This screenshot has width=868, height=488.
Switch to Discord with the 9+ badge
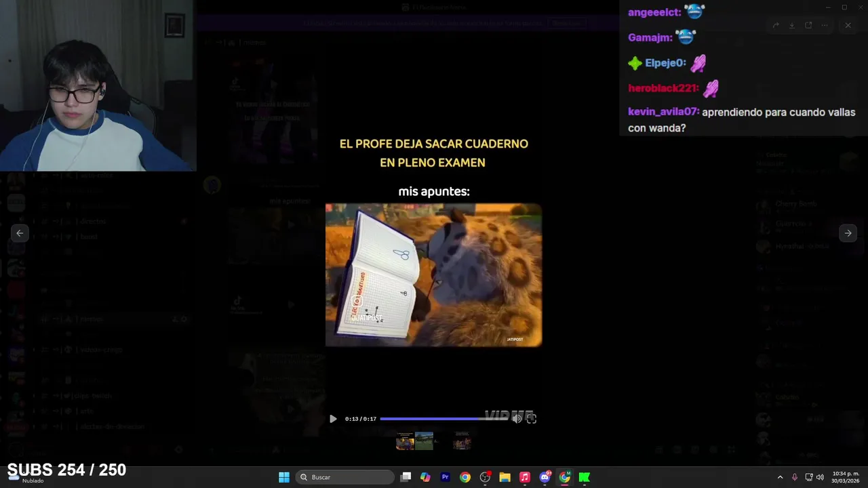tap(545, 477)
